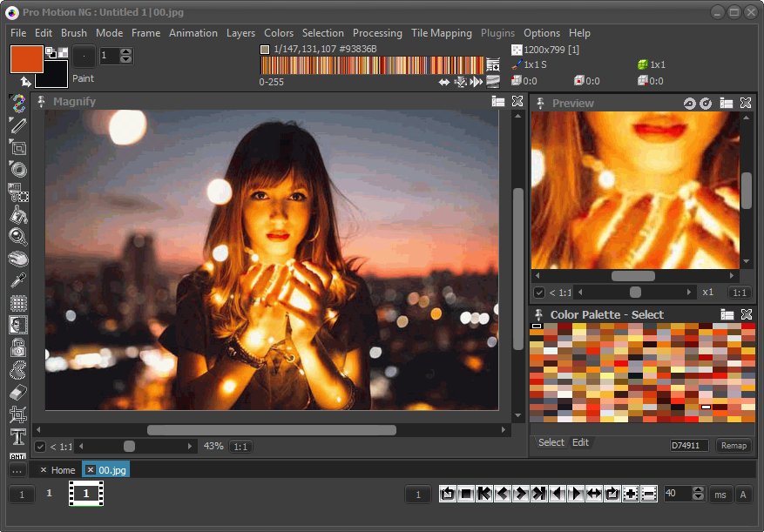This screenshot has height=532, width=764.
Task: Choose the eyedropper color picker tool
Action: [x=17, y=280]
